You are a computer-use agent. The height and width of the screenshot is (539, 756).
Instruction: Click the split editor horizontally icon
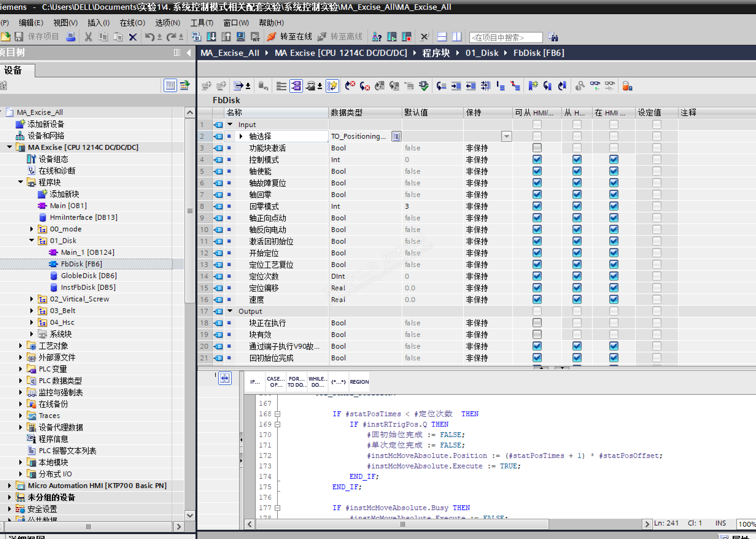[442, 37]
